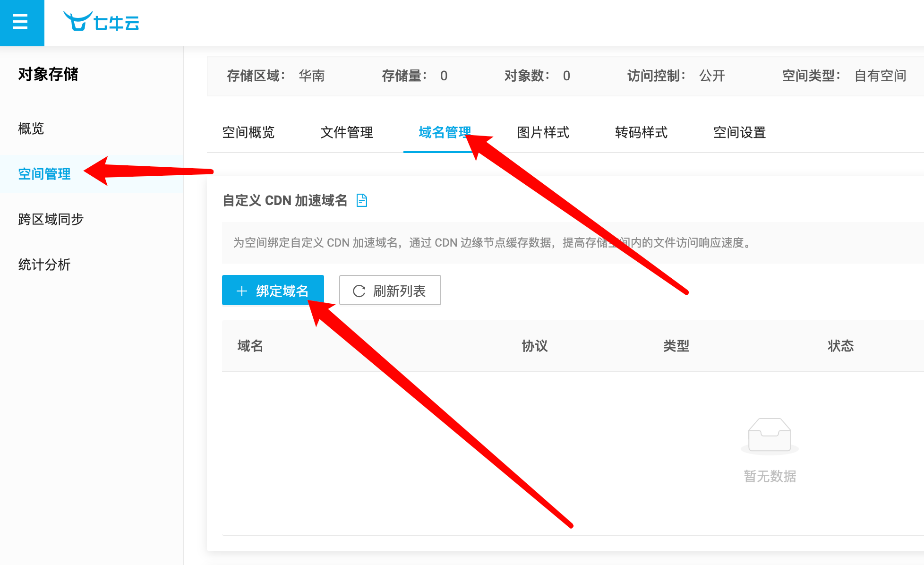Open 概览 in the sidebar
Image resolution: width=924 pixels, height=565 pixels.
click(31, 128)
